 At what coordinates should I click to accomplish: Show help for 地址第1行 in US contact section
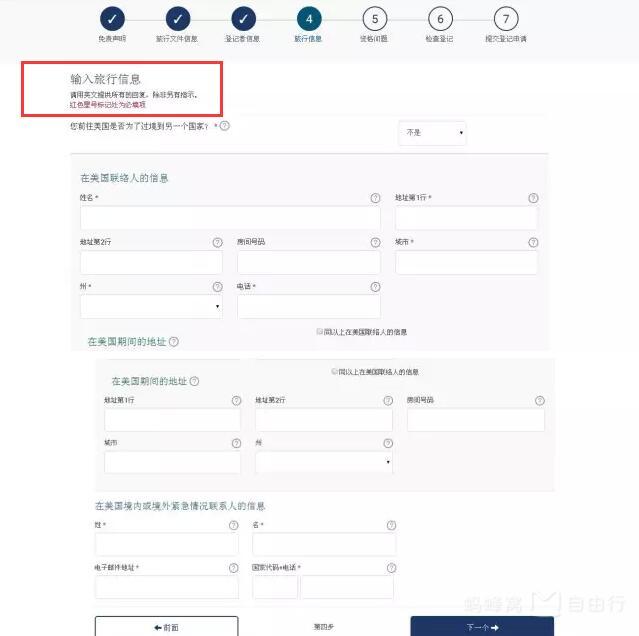point(532,198)
